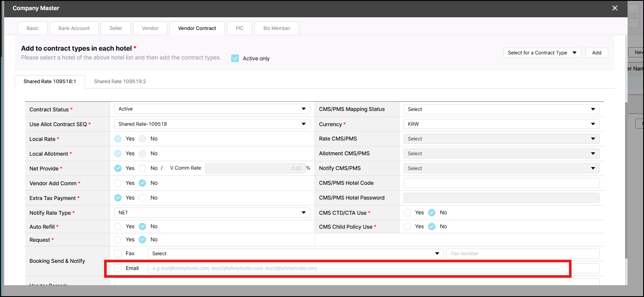Click the Add contract type button
The height and width of the screenshot is (297, 644).
coord(596,53)
